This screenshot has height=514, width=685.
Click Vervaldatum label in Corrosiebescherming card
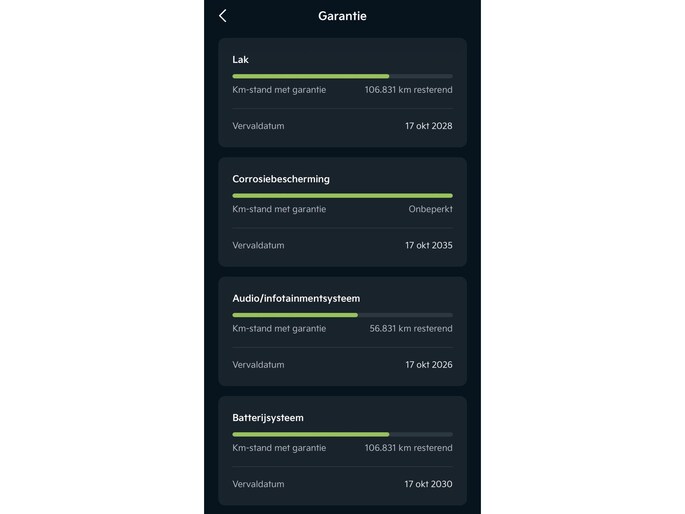(258, 245)
